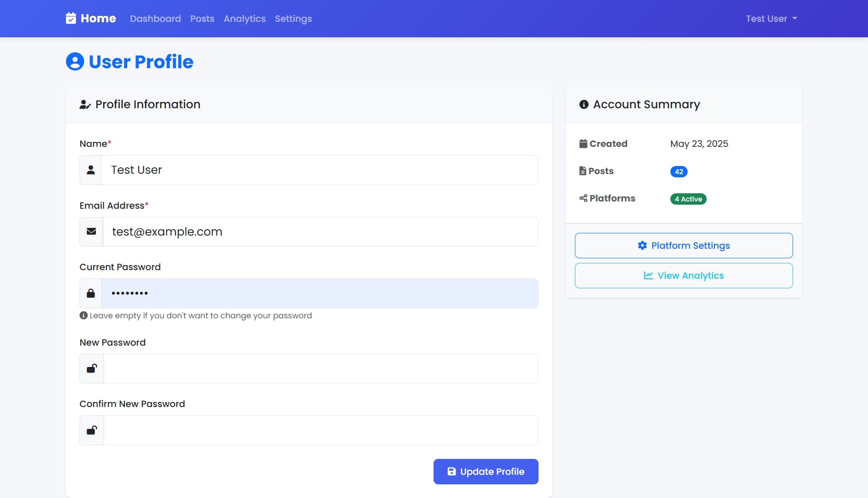Open the Dashboard from the navbar

coord(155,19)
